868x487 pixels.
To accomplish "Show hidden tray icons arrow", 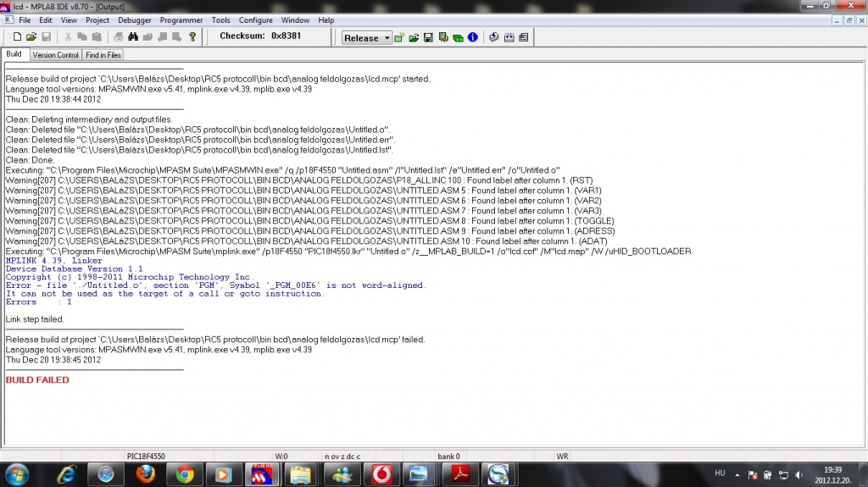I will pos(737,475).
